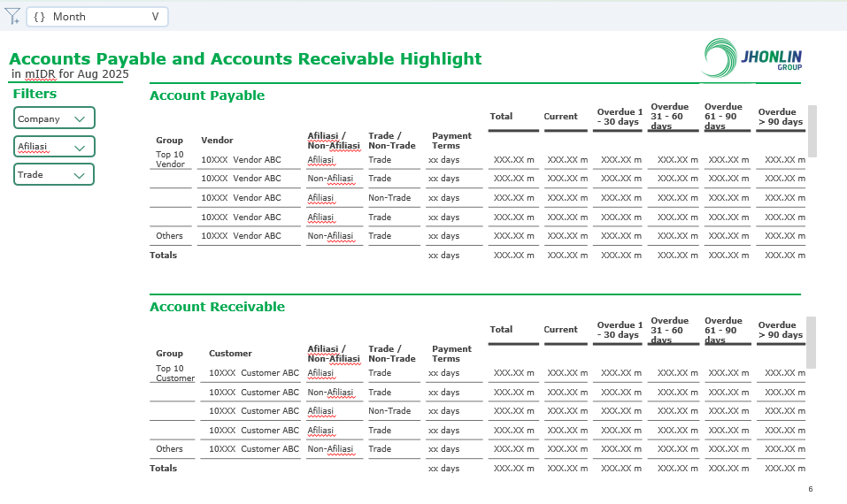847x504 pixels.
Task: Select the Account Receivable section title
Action: (x=217, y=307)
